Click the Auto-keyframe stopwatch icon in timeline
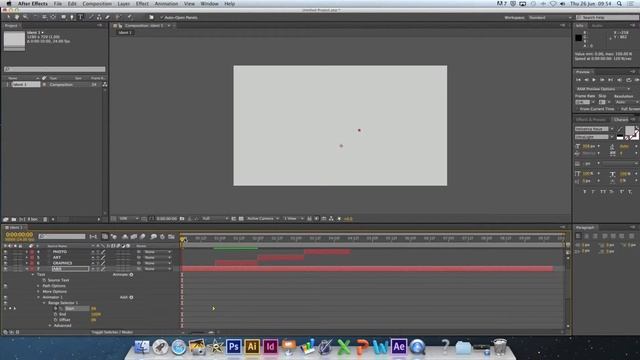 tap(162, 236)
